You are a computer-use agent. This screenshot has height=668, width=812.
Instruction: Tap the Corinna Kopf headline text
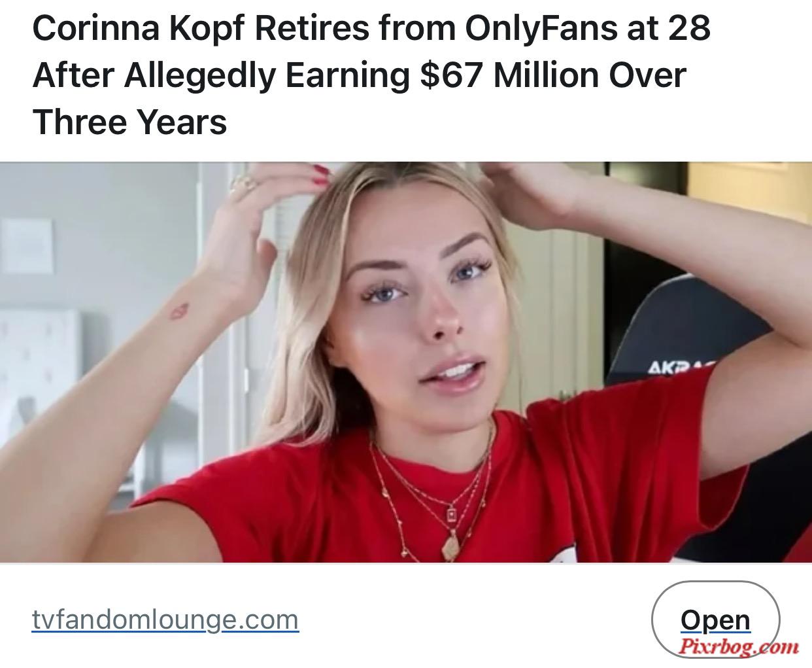point(371,75)
